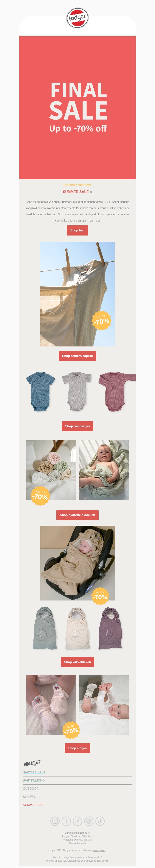Open the Pinterest social icon
This screenshot has height=868, width=155.
click(89, 821)
